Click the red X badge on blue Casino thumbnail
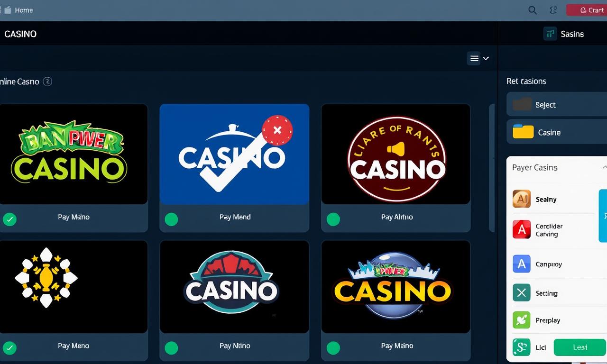Viewport: 607px width, 364px height. tap(277, 130)
